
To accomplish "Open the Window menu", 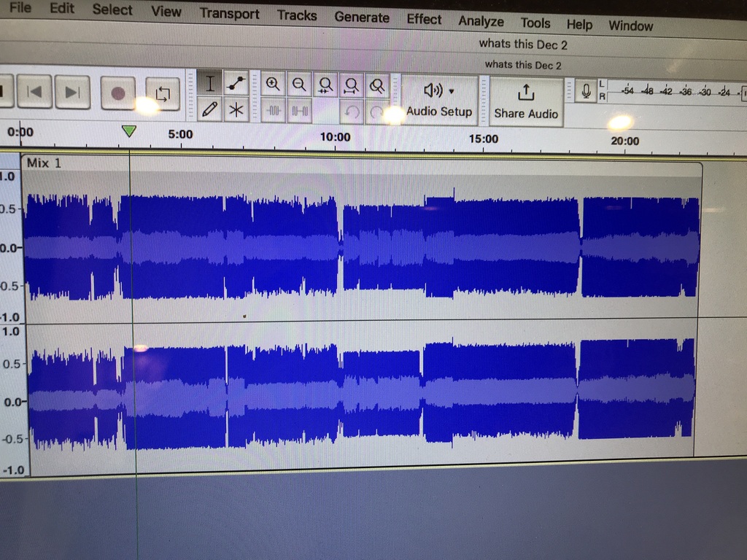I will point(631,26).
